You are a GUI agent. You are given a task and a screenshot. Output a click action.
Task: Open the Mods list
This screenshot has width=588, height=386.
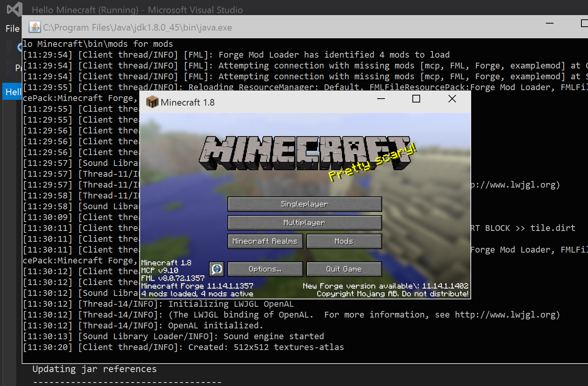pos(344,241)
